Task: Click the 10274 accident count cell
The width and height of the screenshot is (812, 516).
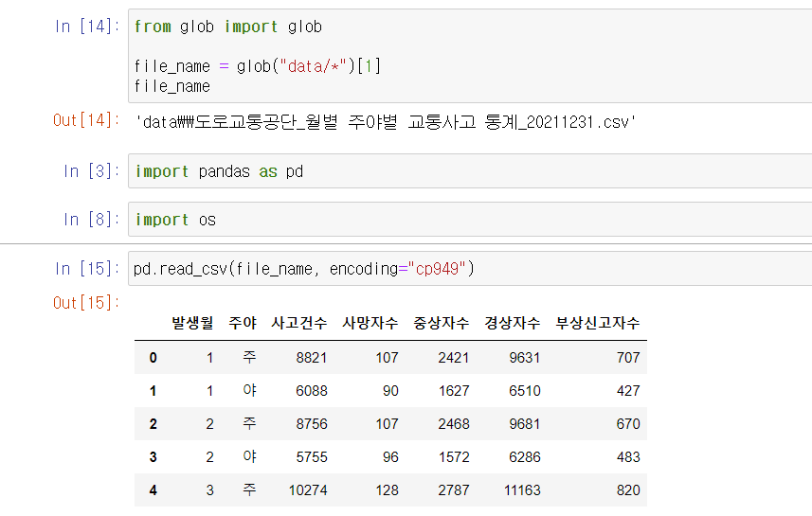Action: [308, 490]
